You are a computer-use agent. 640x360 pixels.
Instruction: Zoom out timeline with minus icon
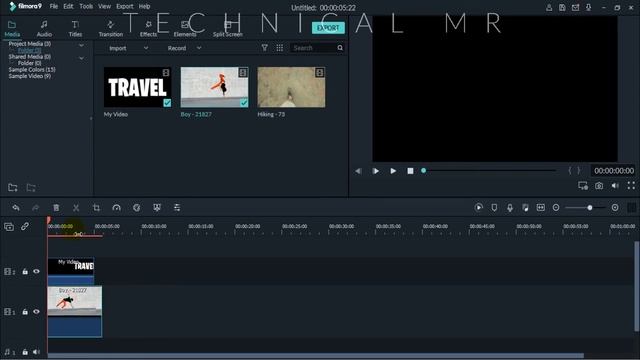(x=556, y=208)
